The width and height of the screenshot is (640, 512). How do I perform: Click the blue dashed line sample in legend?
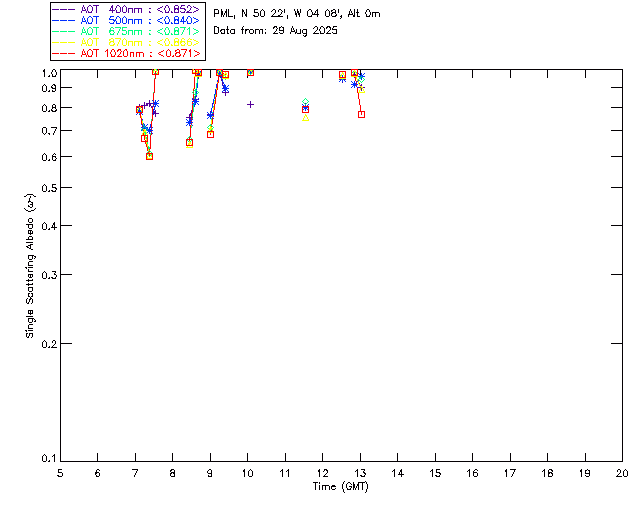pyautogui.click(x=64, y=20)
